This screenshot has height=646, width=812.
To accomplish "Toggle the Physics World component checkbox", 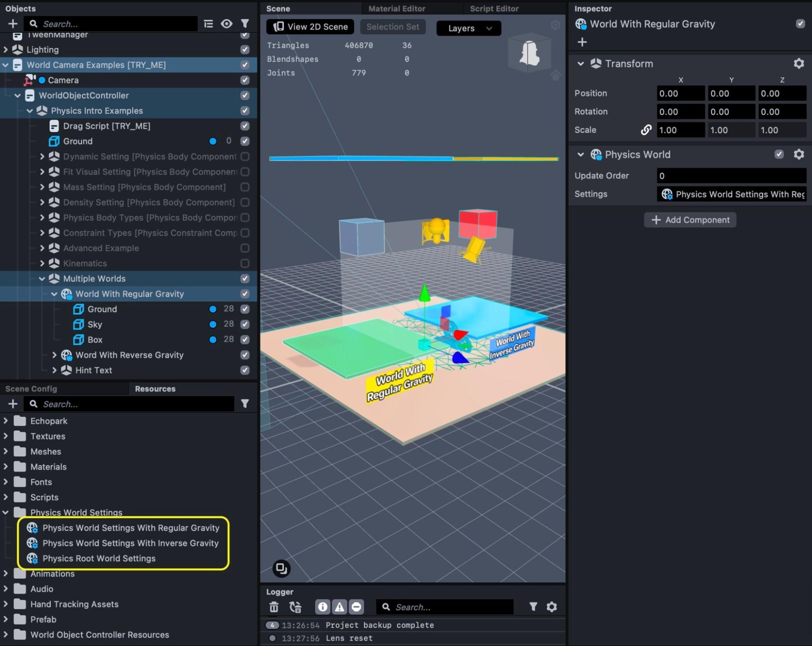I will point(779,154).
